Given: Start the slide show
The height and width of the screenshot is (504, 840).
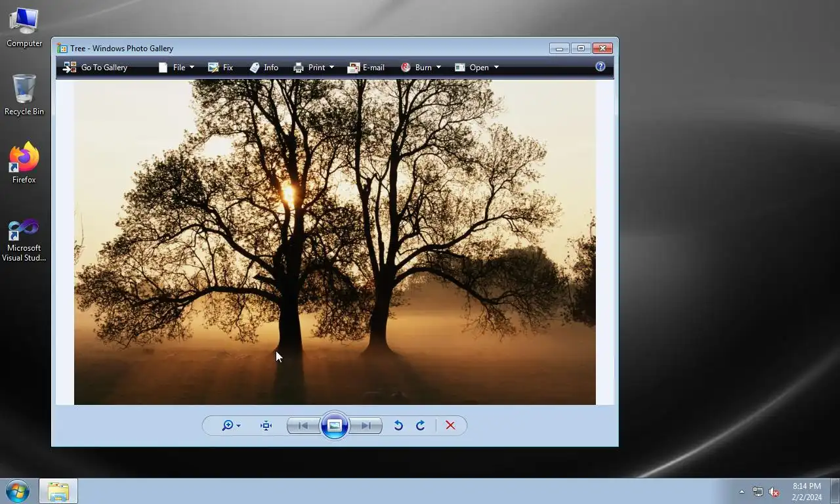Looking at the screenshot, I should [335, 425].
